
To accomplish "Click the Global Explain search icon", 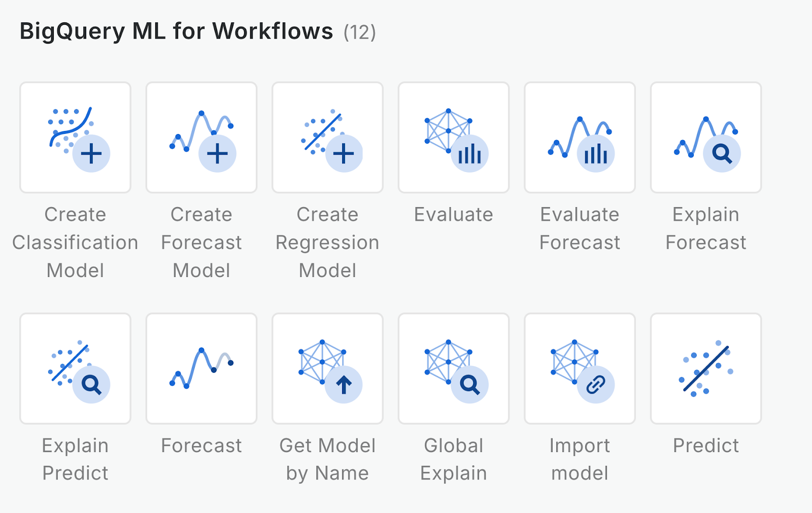I will point(453,368).
